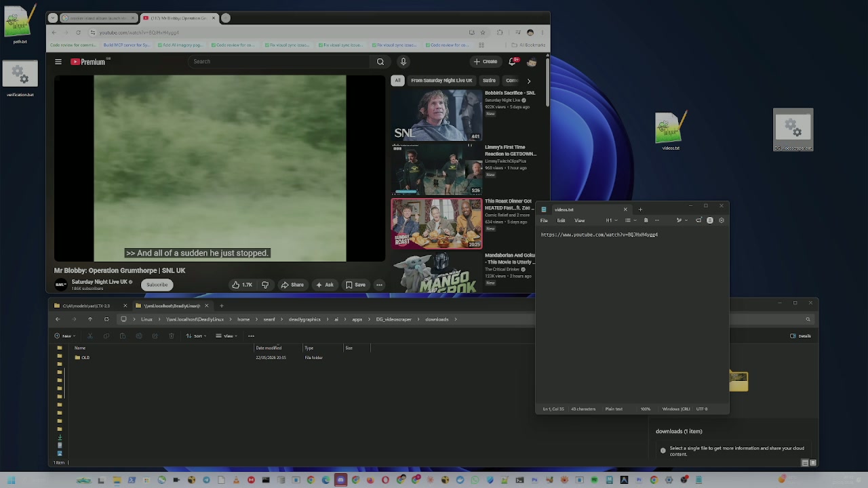This screenshot has height=488, width=868.
Task: Open This Roast Dinner Got HEATED thumbnail
Action: tap(436, 224)
